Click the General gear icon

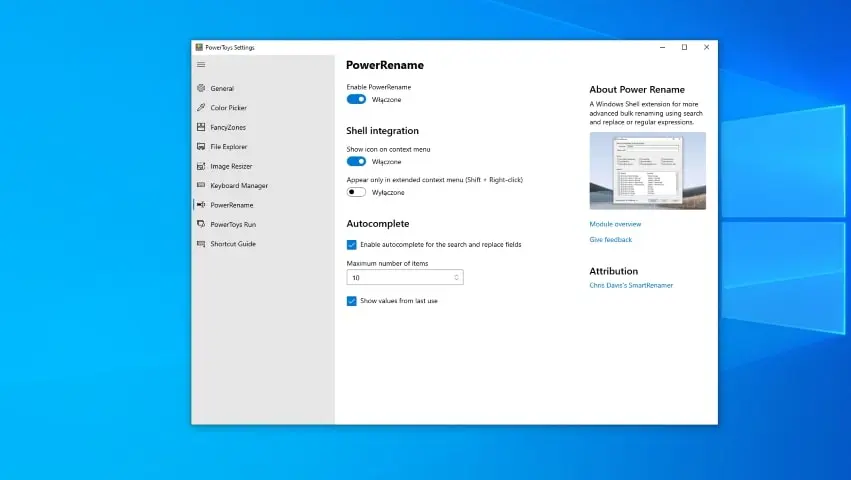click(201, 89)
